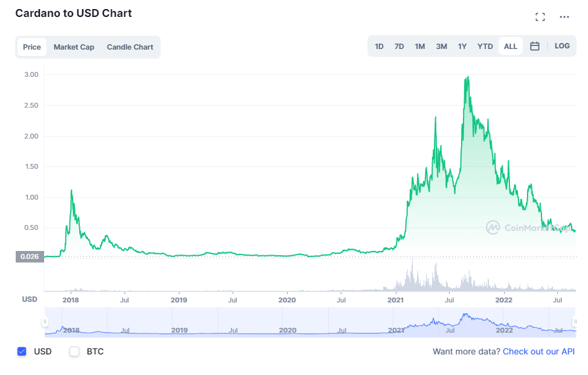Switch to the Candle Chart tab
Image resolution: width=588 pixels, height=375 pixels.
[130, 47]
